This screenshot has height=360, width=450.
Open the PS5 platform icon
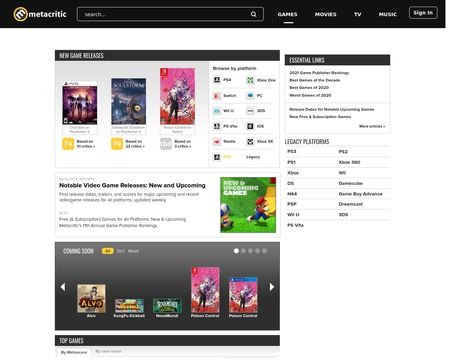tap(217, 157)
